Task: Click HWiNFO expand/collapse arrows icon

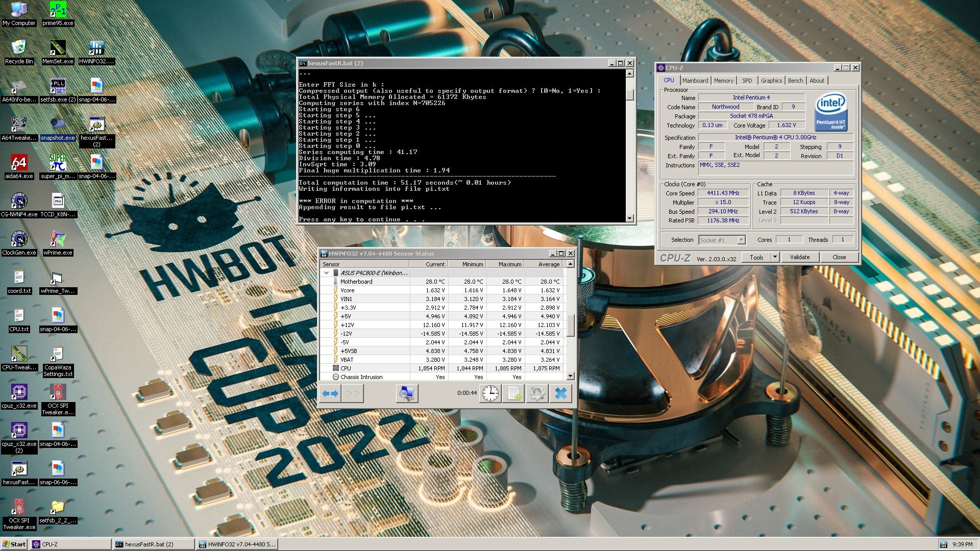Action: tap(330, 393)
